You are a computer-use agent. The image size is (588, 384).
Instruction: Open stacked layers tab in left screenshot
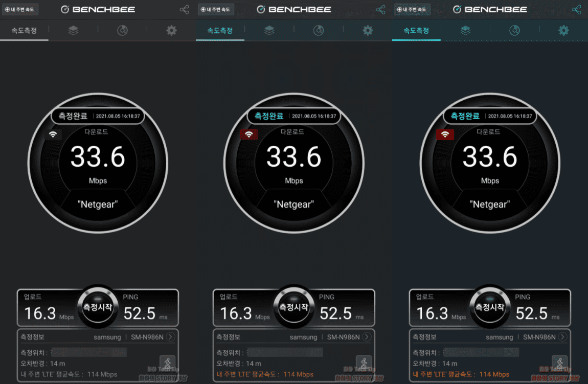point(73,30)
